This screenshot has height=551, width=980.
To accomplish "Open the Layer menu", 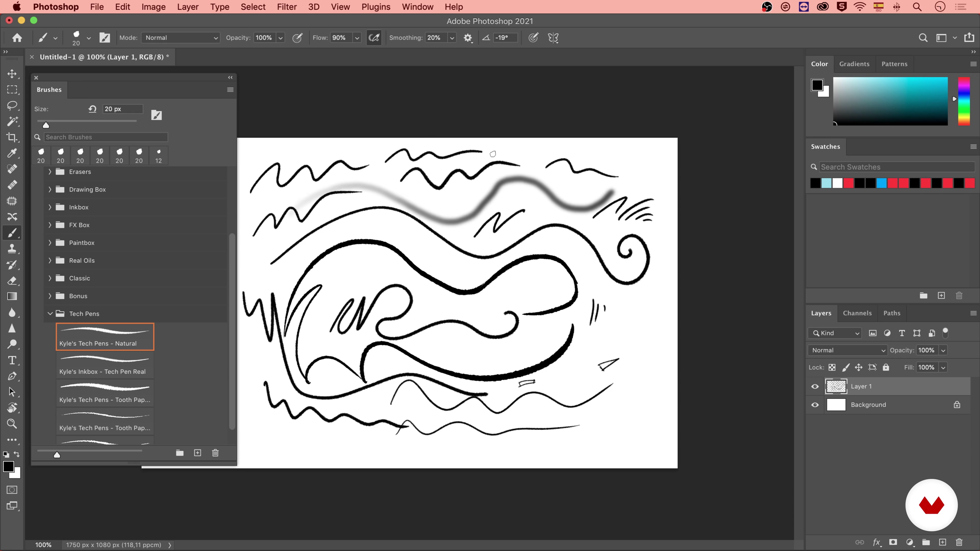I will [x=188, y=7].
